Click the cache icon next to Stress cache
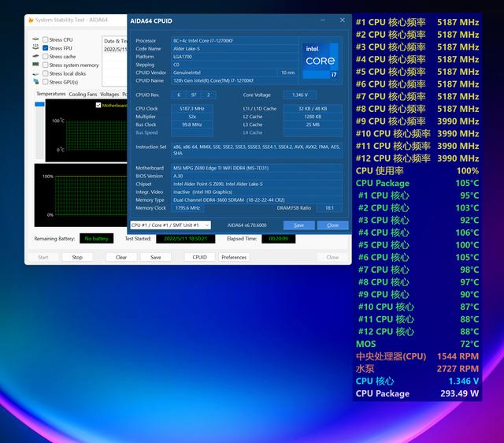 tap(35, 57)
